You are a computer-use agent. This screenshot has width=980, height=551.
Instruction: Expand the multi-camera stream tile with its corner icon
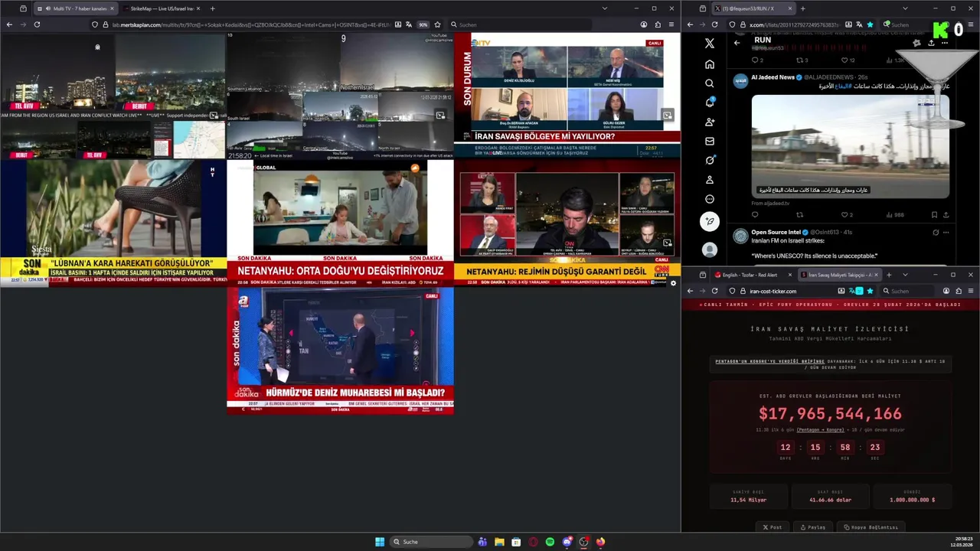[440, 115]
